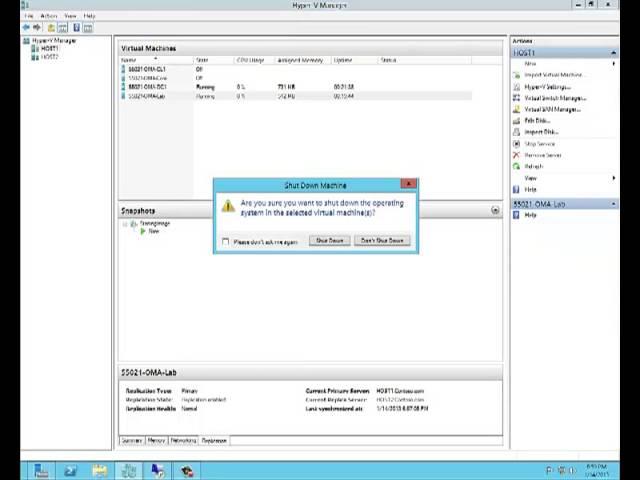Expand the New submenu arrow in Actions
The image size is (640, 480).
(x=614, y=64)
